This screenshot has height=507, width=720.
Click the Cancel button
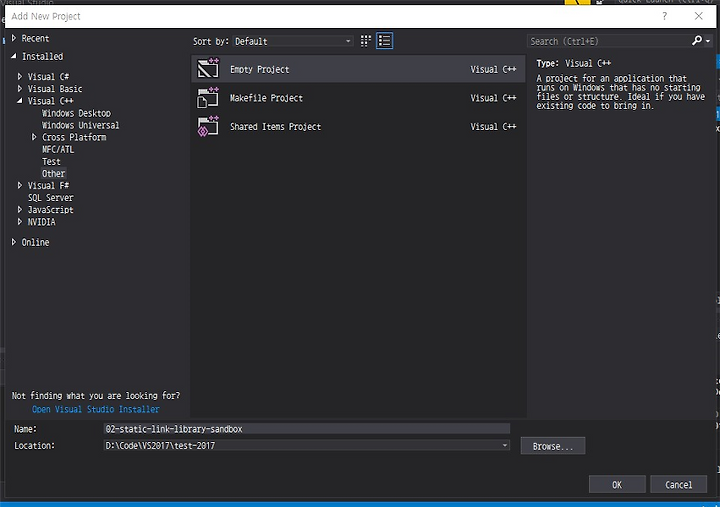(678, 484)
